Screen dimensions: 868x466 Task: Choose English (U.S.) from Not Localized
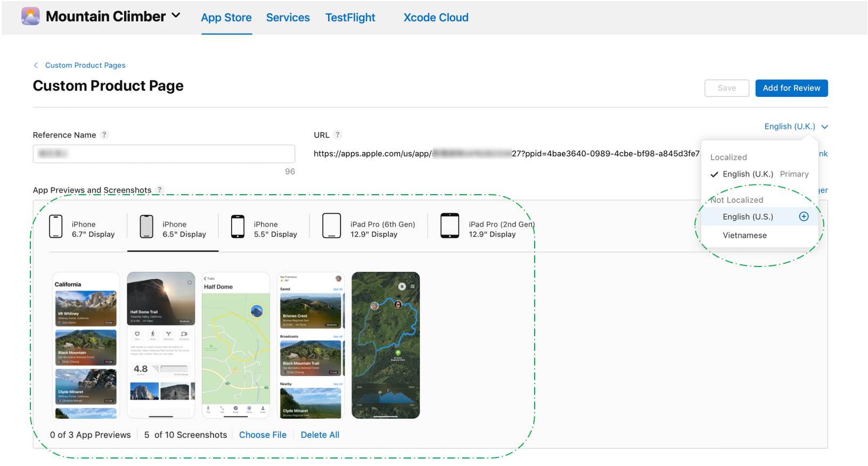click(759, 217)
